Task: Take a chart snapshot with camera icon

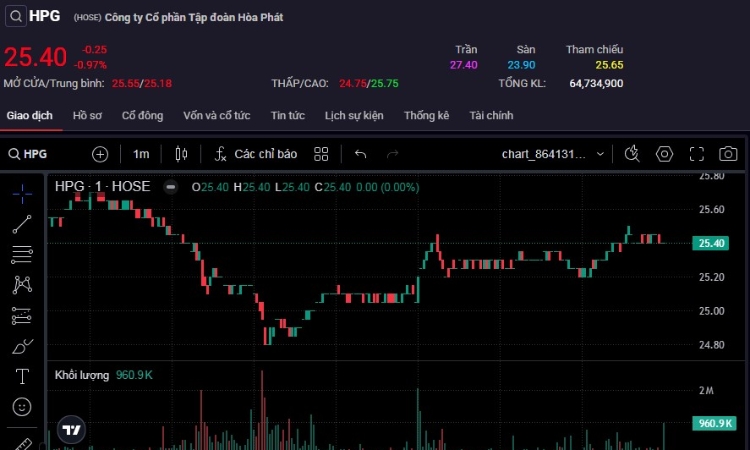Action: pyautogui.click(x=728, y=154)
